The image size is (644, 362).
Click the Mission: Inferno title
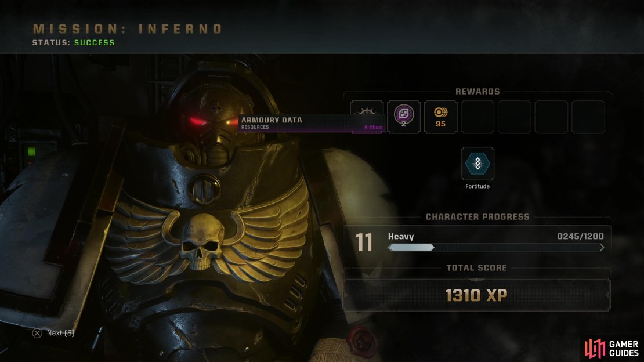click(128, 29)
